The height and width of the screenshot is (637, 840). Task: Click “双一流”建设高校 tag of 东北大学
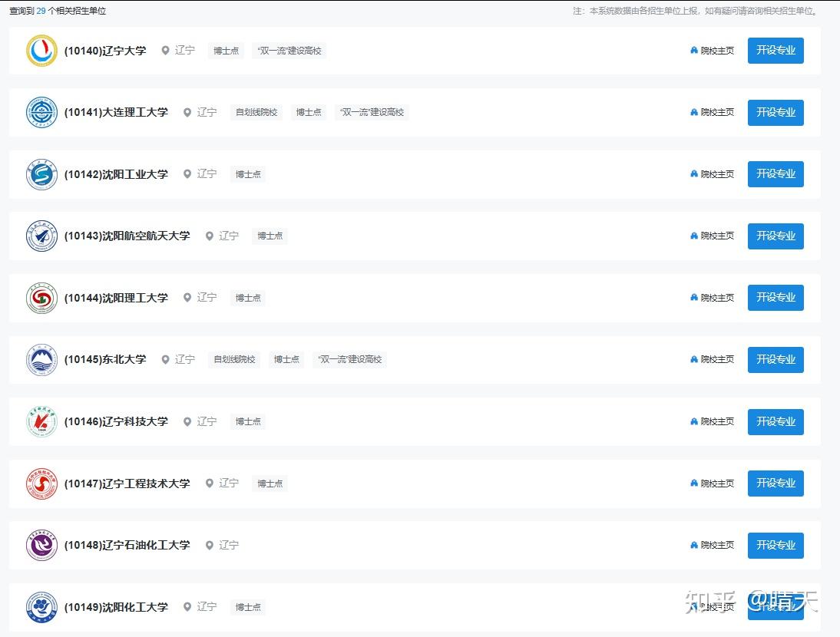pyautogui.click(x=350, y=360)
